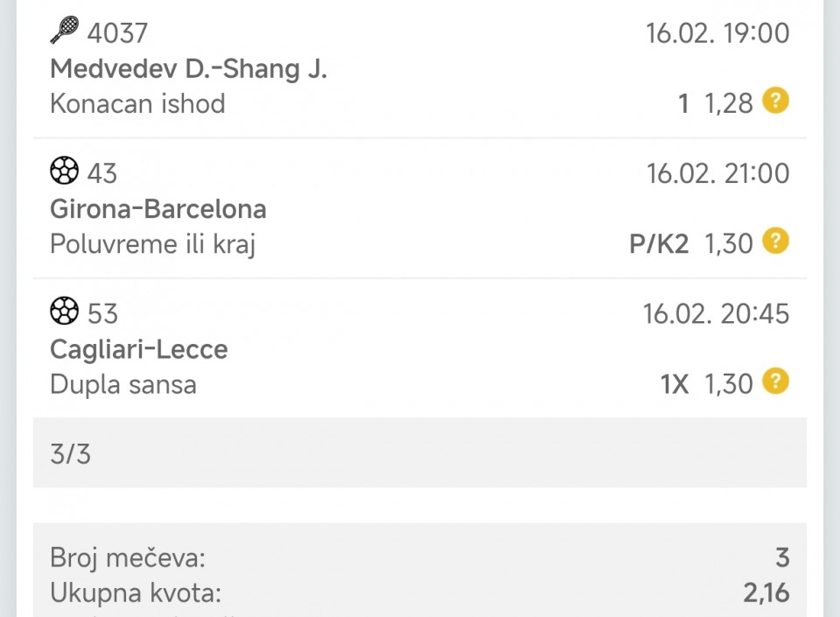
Task: Open the Girona-Barcelona match
Action: point(158,209)
